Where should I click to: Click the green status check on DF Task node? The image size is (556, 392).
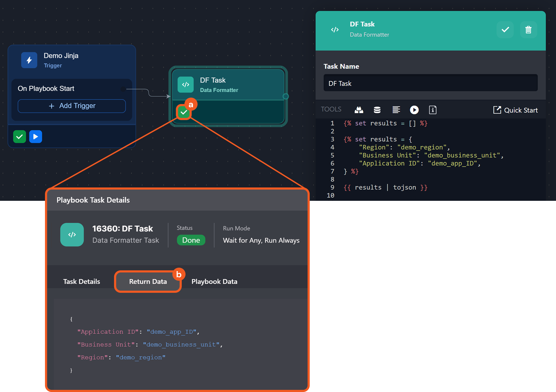tap(184, 112)
